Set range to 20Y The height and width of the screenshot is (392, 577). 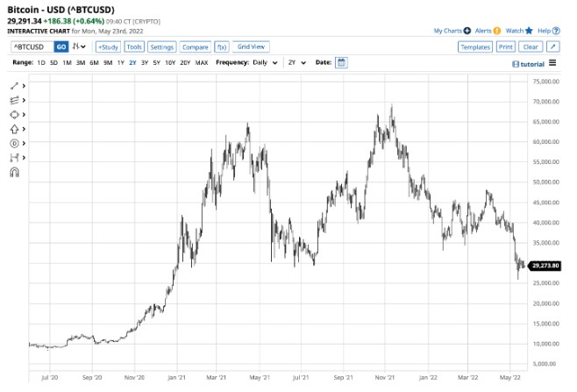(185, 62)
